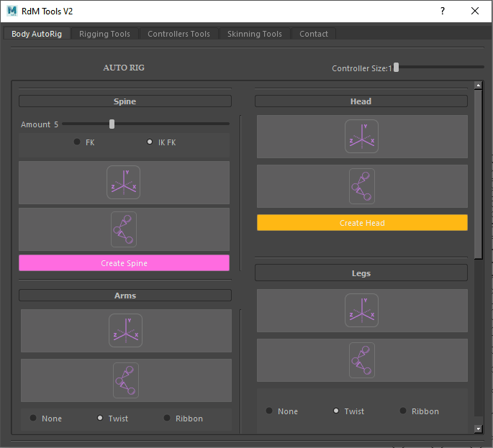Select None option under Legs
Screen dimensions: 493x448
click(269, 411)
